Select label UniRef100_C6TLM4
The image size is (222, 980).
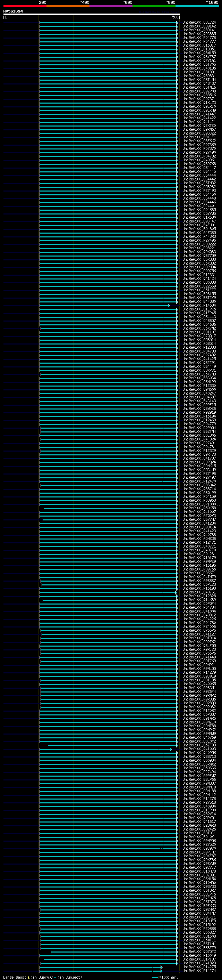pos(199,80)
